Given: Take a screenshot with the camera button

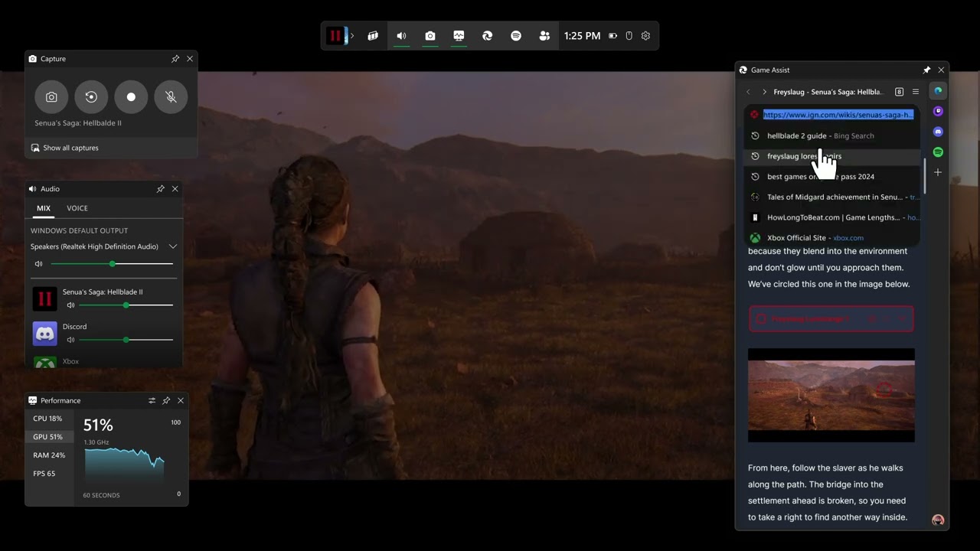Looking at the screenshot, I should 51,97.
